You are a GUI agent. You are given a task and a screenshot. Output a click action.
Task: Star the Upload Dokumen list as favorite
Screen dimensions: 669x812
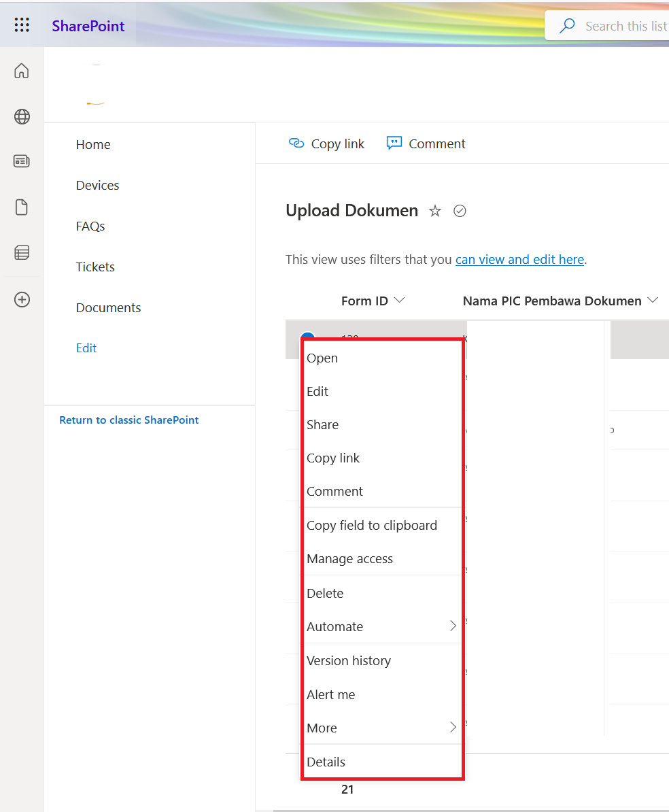coord(434,211)
